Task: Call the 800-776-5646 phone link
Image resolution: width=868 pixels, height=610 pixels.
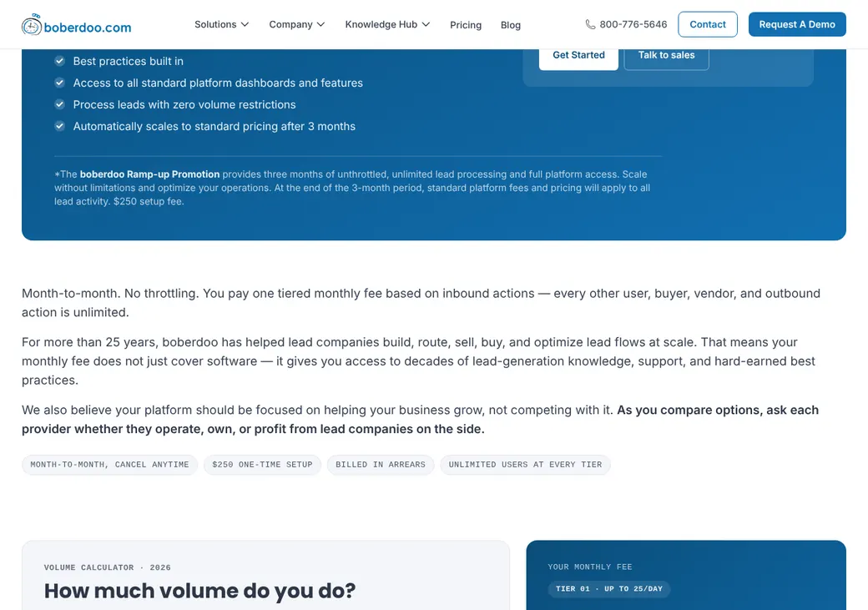Action: 626,24
